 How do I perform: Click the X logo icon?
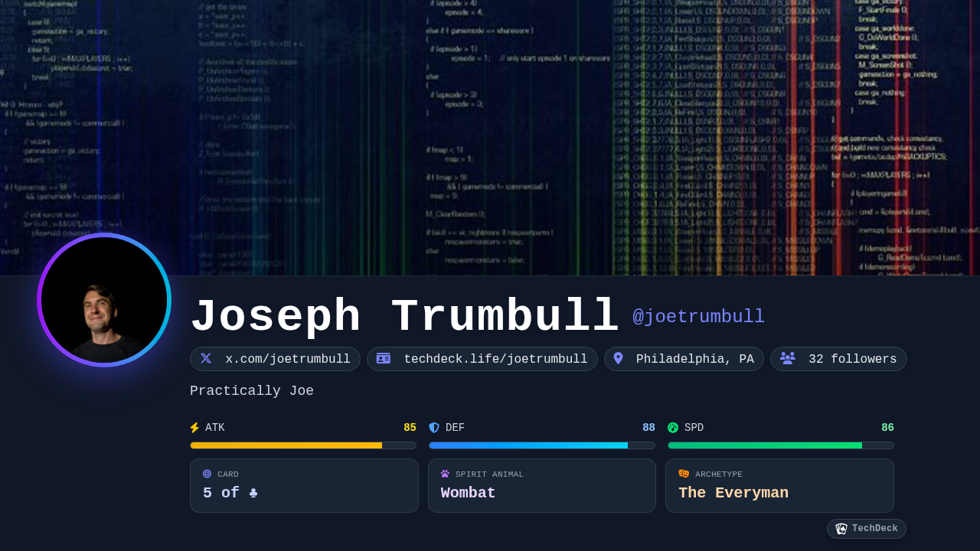click(206, 358)
